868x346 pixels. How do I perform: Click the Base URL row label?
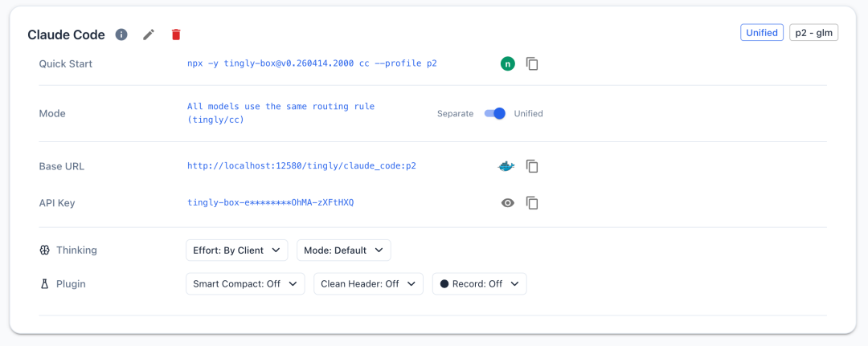tap(62, 166)
